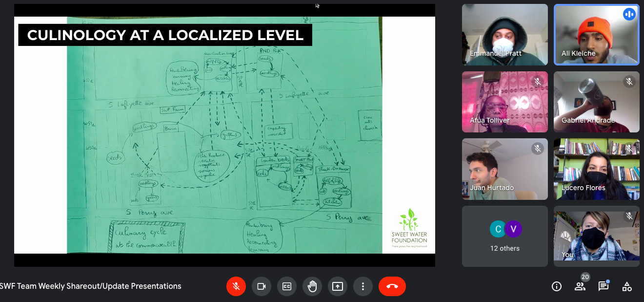Click the C avatar in others tile
644x302 pixels.
pyautogui.click(x=498, y=229)
